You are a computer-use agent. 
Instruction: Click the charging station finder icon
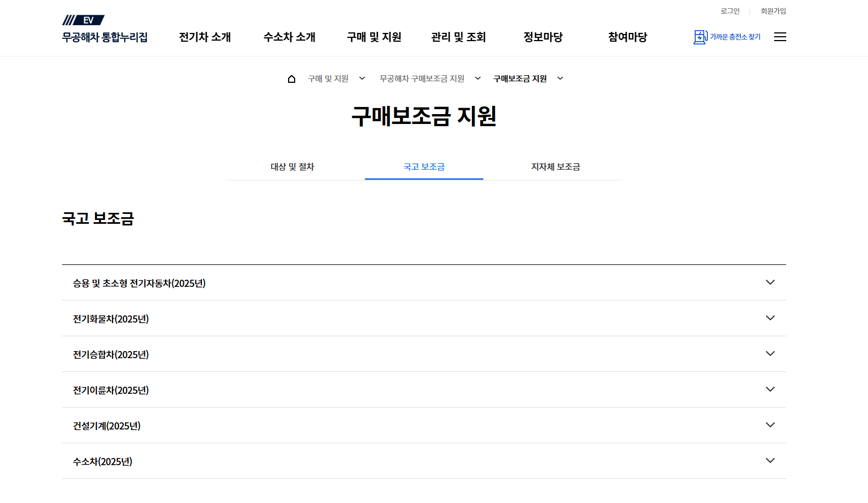700,37
